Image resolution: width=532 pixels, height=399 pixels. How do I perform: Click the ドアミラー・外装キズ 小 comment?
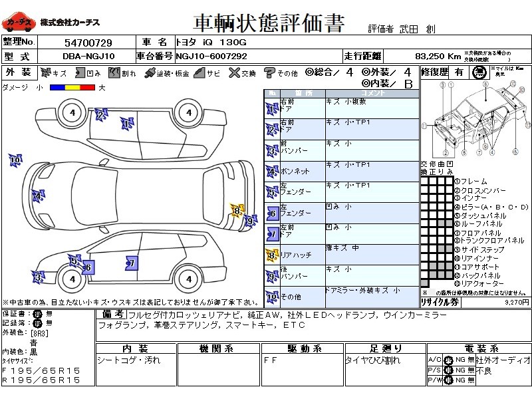coord(362,291)
